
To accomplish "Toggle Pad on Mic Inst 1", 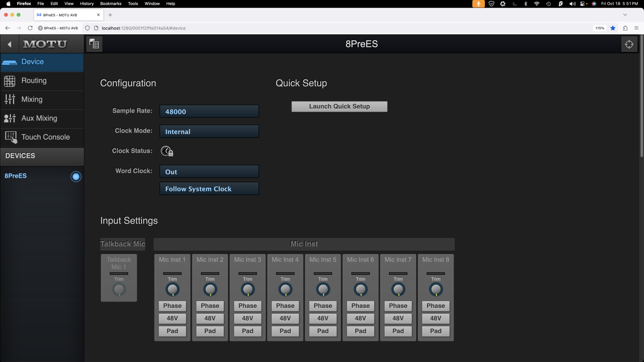I will (172, 331).
